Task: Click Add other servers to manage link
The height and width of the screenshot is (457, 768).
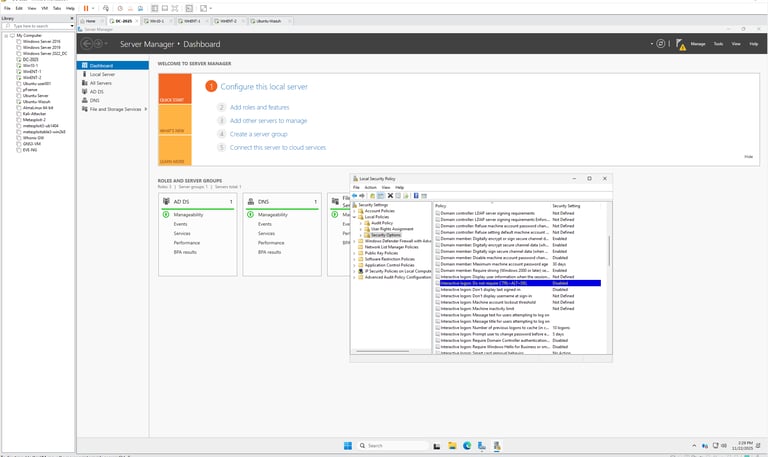Action: [268, 120]
